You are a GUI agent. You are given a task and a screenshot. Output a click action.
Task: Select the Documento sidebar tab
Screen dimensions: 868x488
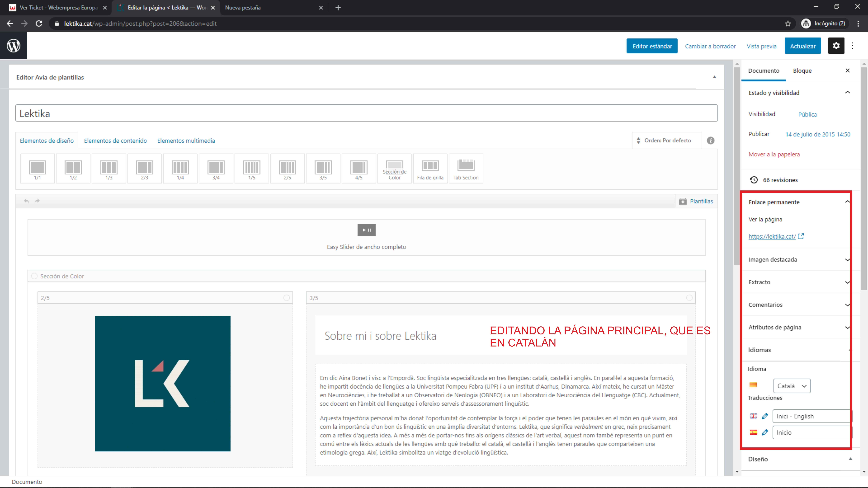tap(764, 71)
